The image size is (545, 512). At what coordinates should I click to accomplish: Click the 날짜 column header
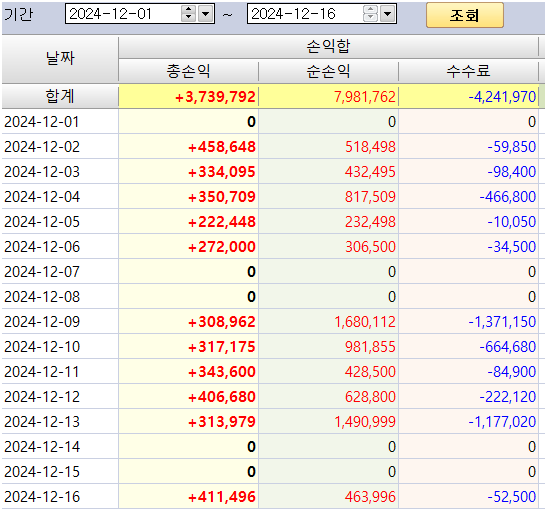(60, 59)
